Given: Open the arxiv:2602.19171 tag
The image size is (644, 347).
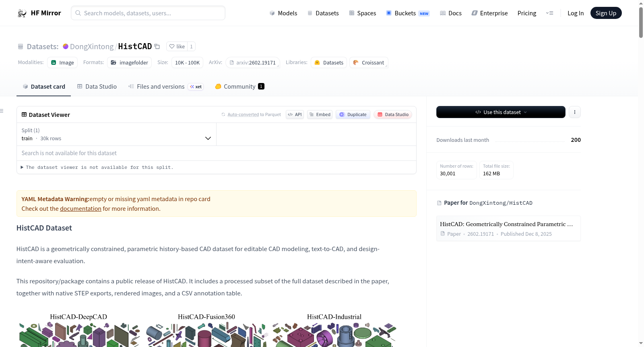Looking at the screenshot, I should coord(253,62).
